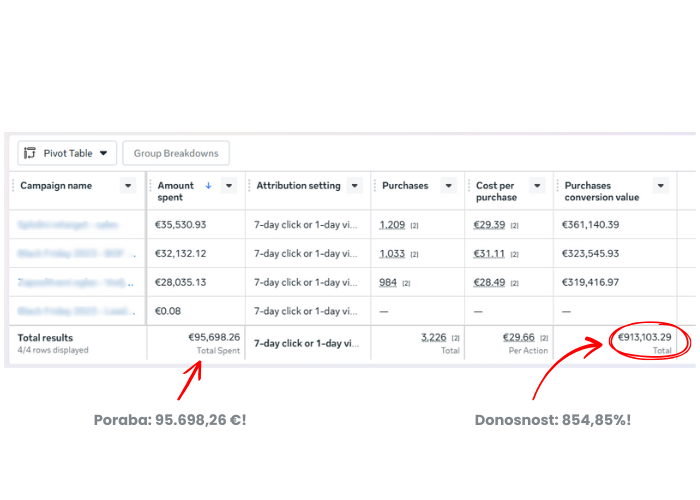Click the Pivot Table icon
The image size is (700, 500).
tap(30, 153)
